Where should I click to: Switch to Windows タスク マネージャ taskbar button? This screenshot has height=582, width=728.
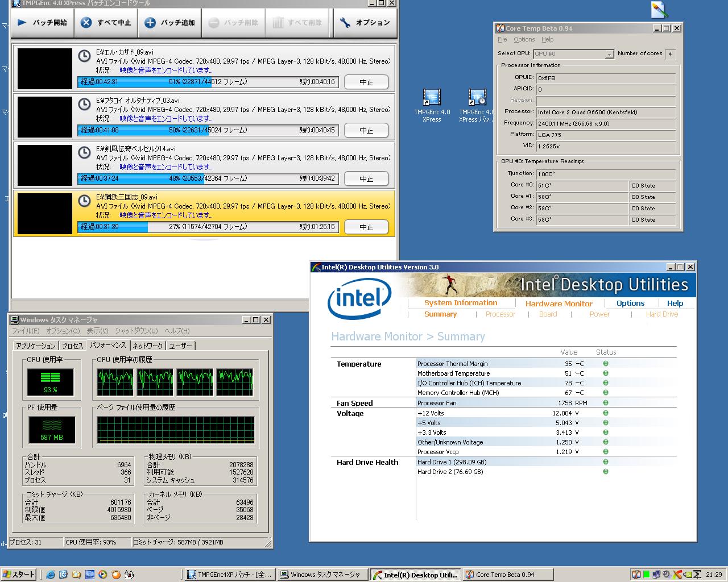pyautogui.click(x=322, y=575)
